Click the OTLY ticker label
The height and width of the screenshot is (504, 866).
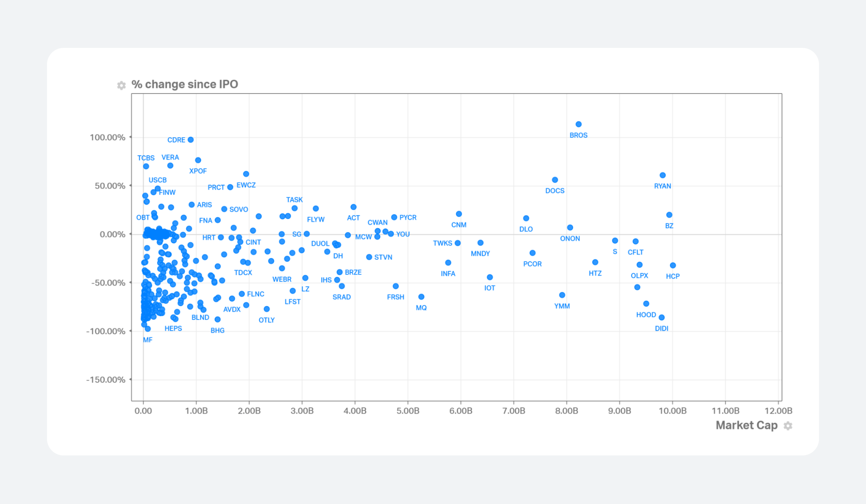[x=266, y=320]
